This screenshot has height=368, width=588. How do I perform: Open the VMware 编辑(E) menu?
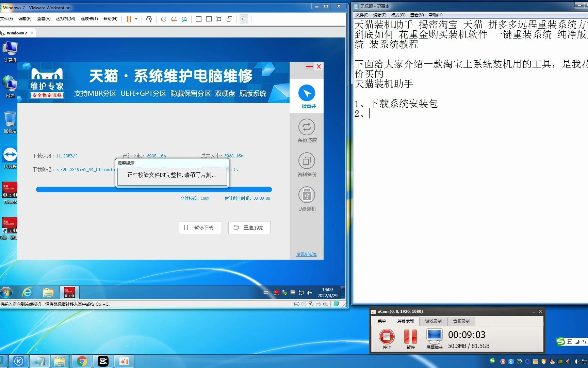click(25, 19)
